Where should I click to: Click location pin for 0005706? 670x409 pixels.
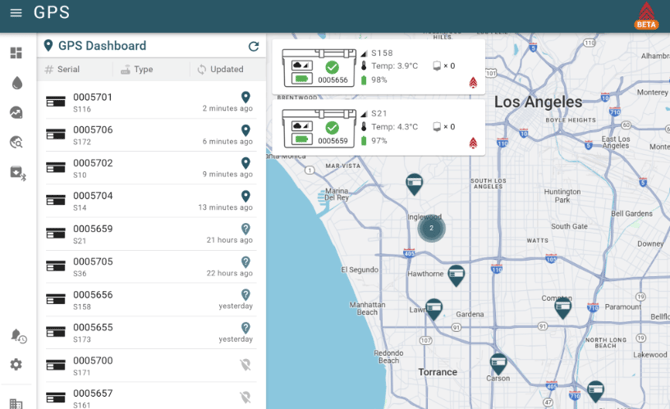[246, 130]
